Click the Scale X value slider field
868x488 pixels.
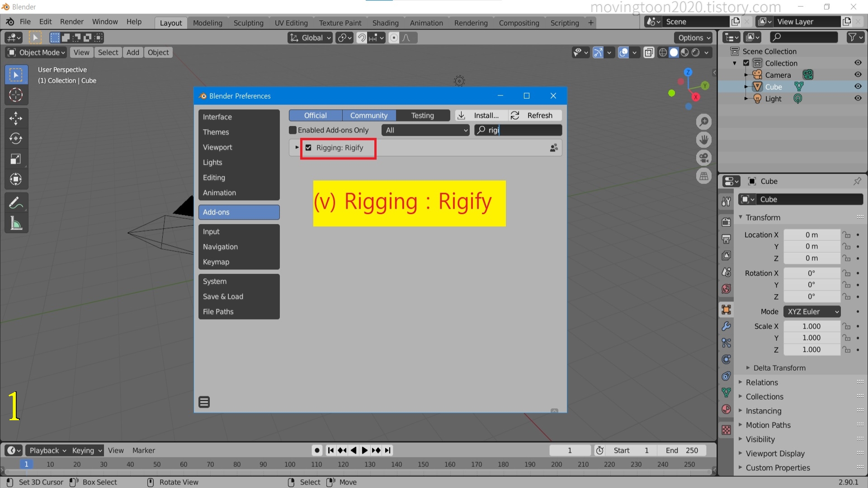pyautogui.click(x=811, y=326)
